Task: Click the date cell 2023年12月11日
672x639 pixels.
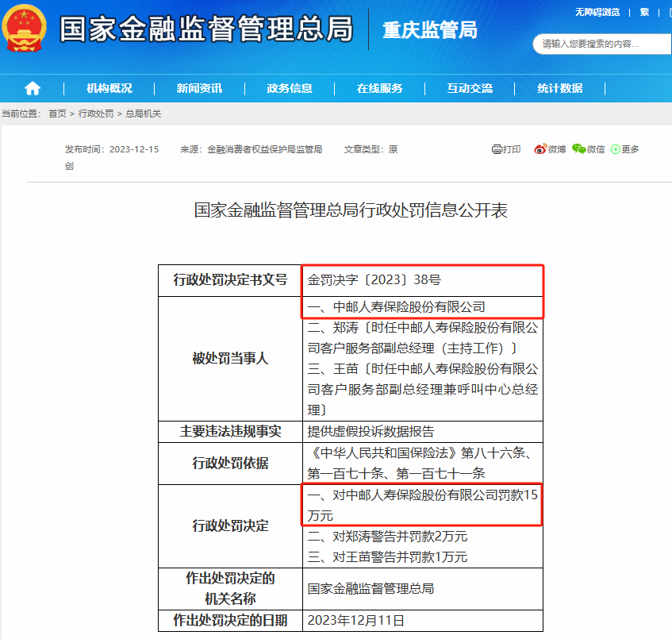Action: click(356, 620)
